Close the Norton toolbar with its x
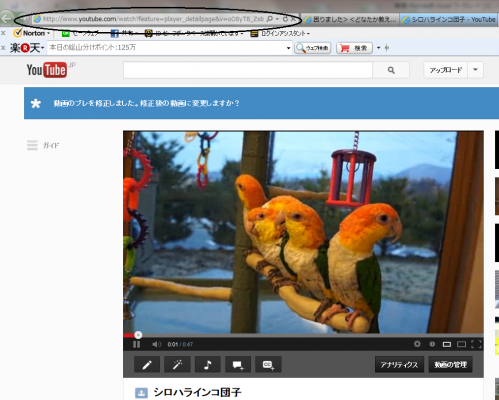Screen dimensions: 499x400 [3, 33]
